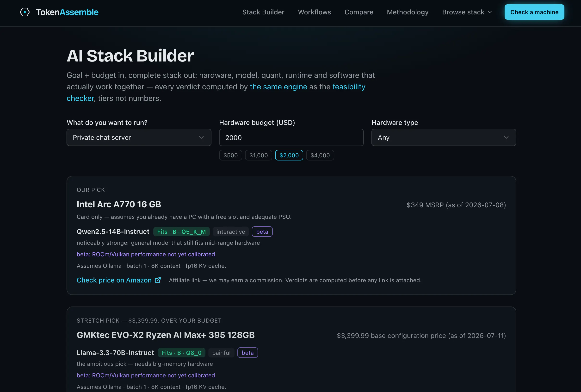Click the chevron in the Hardware type select
Screen dimensions: 581x392
point(506,137)
